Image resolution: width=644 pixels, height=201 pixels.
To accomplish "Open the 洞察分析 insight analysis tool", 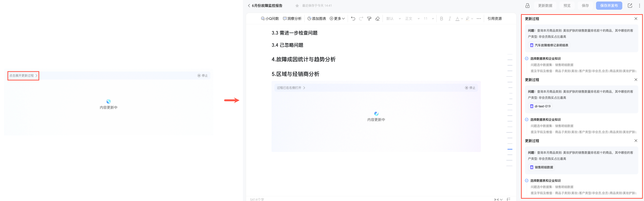I will pos(292,18).
